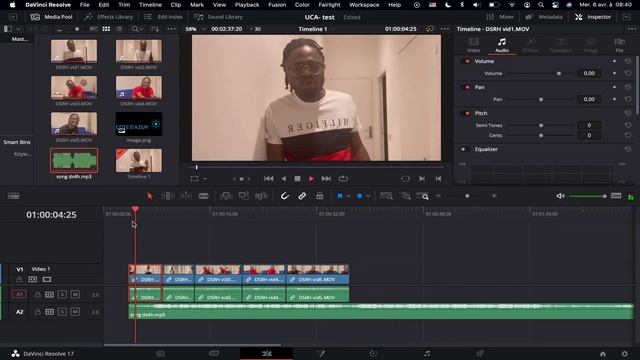Image resolution: width=640 pixels, height=360 pixels.
Task: Reset the Pan section in Inspector
Action: pos(628,87)
